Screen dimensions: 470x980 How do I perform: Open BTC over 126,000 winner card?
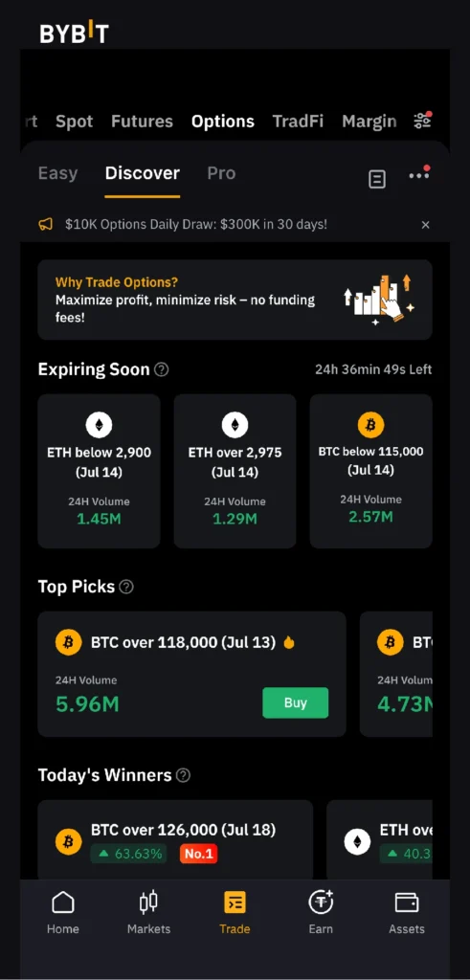pyautogui.click(x=175, y=840)
